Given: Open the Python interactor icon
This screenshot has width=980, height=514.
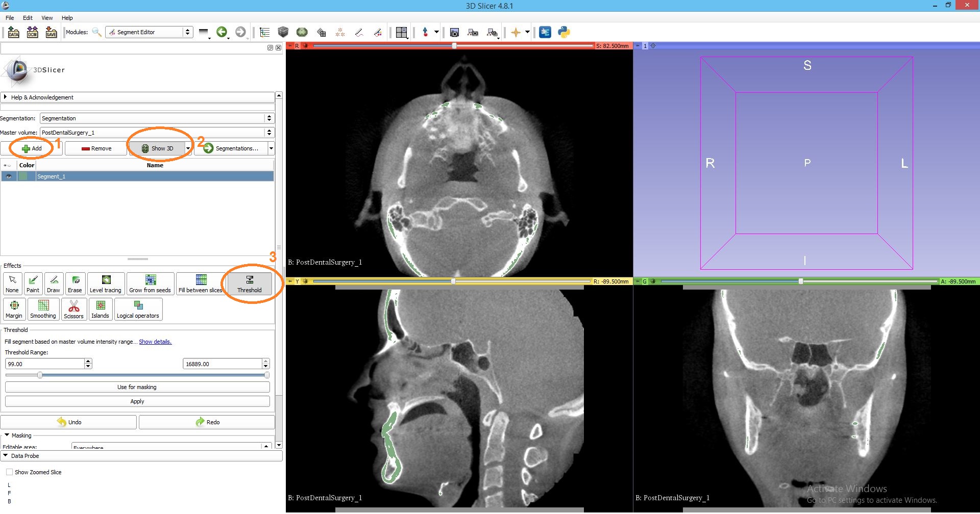Looking at the screenshot, I should (x=564, y=32).
